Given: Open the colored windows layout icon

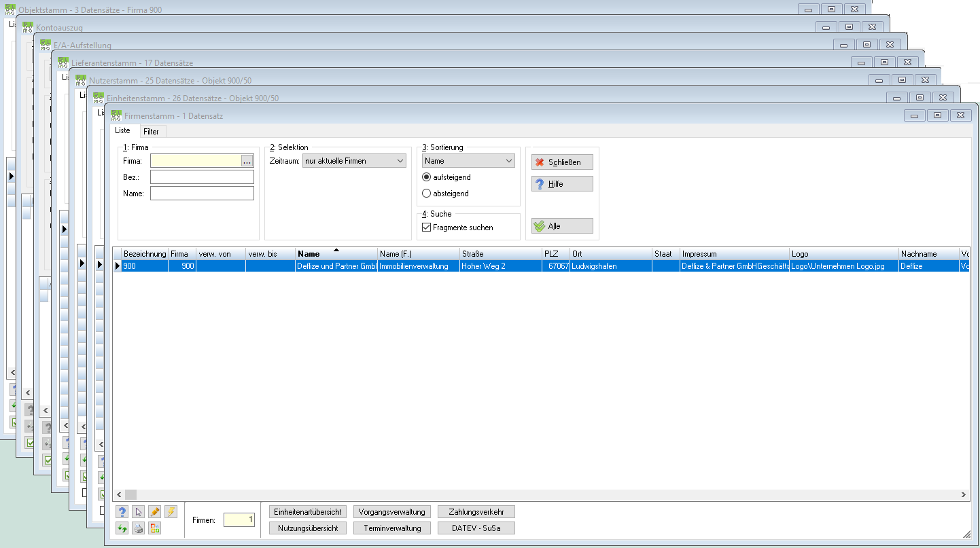Looking at the screenshot, I should tap(155, 528).
